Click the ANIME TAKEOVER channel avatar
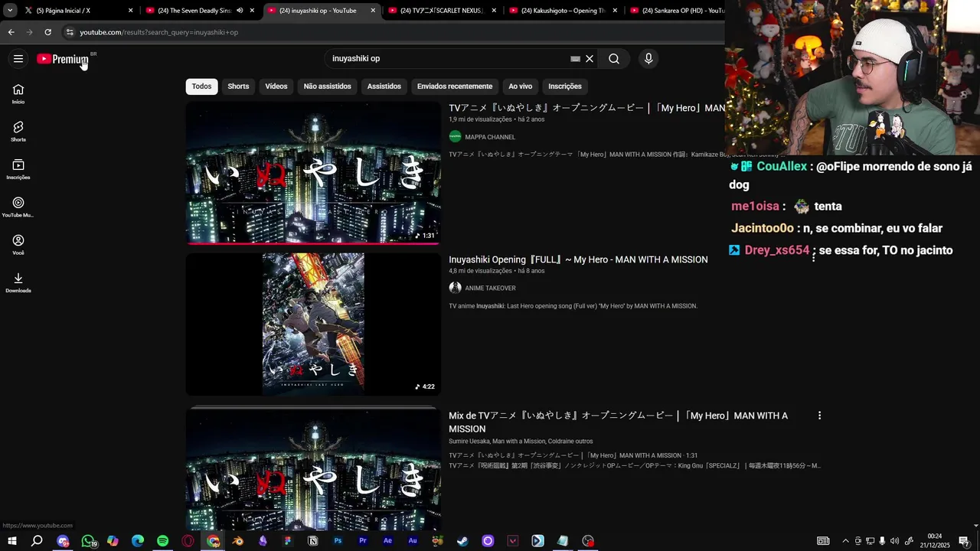Image resolution: width=980 pixels, height=551 pixels. pos(455,288)
